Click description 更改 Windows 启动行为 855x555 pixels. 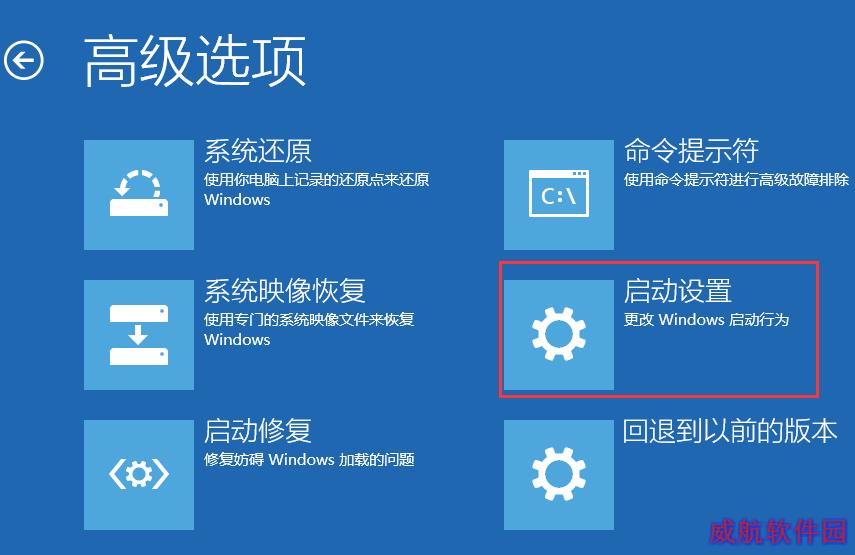(x=706, y=319)
